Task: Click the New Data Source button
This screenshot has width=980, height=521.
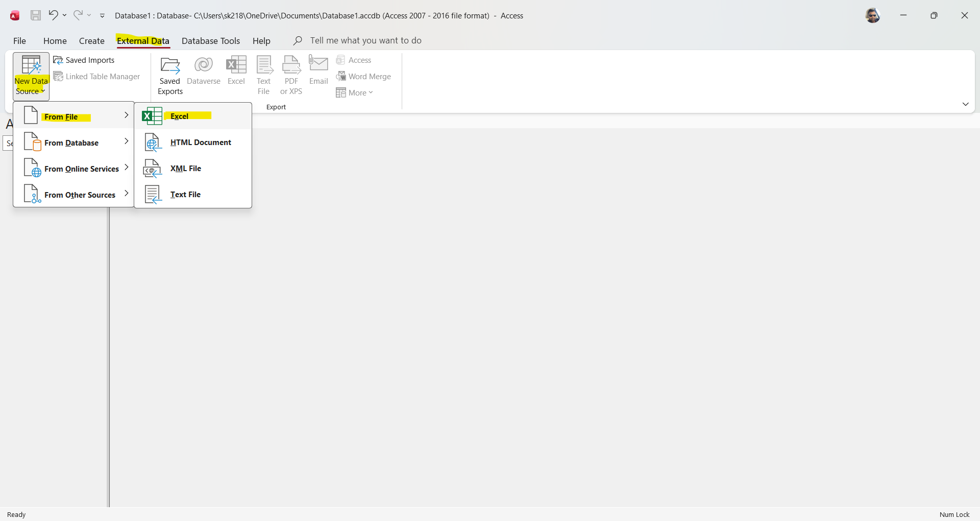Action: (x=31, y=76)
